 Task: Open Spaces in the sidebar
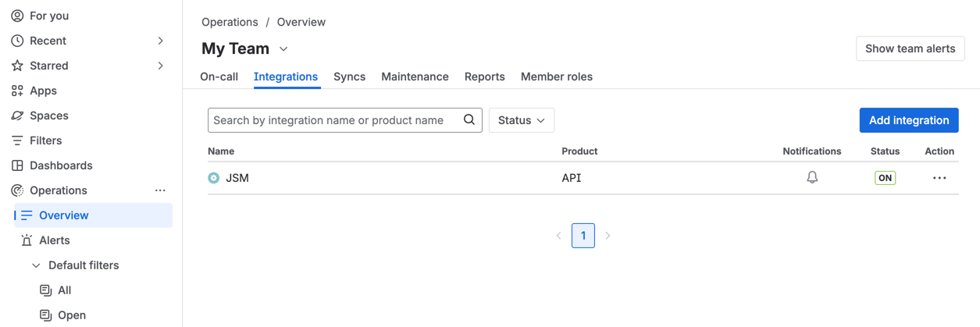pyautogui.click(x=48, y=116)
